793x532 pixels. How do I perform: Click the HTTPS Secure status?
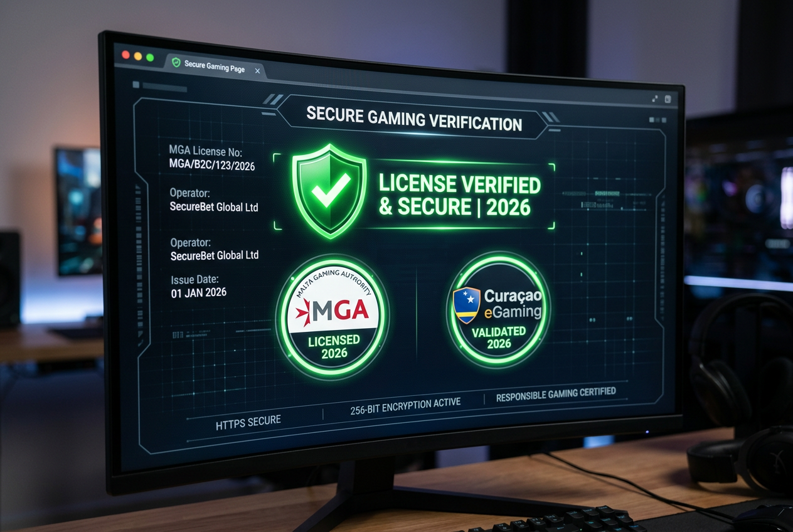pos(248,423)
